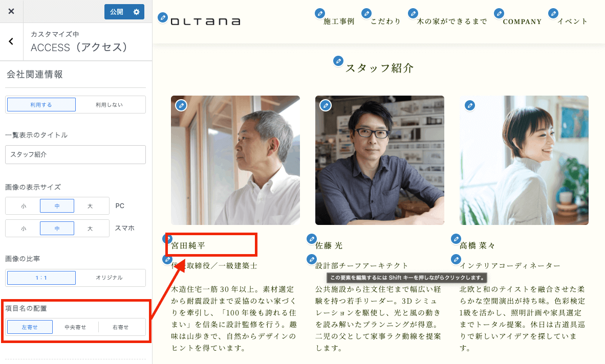Set PC image size to 小
This screenshot has width=605, height=364.
point(24,206)
